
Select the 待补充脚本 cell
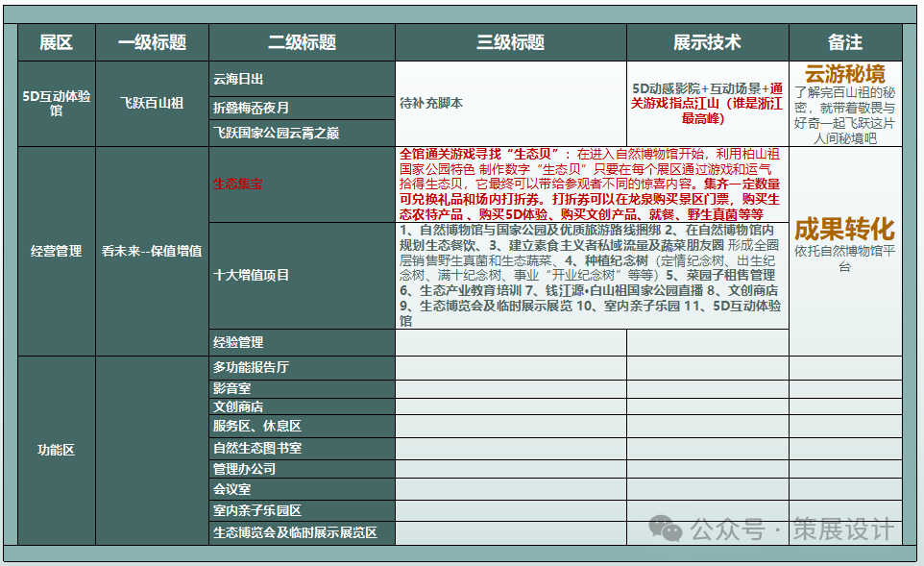point(431,103)
